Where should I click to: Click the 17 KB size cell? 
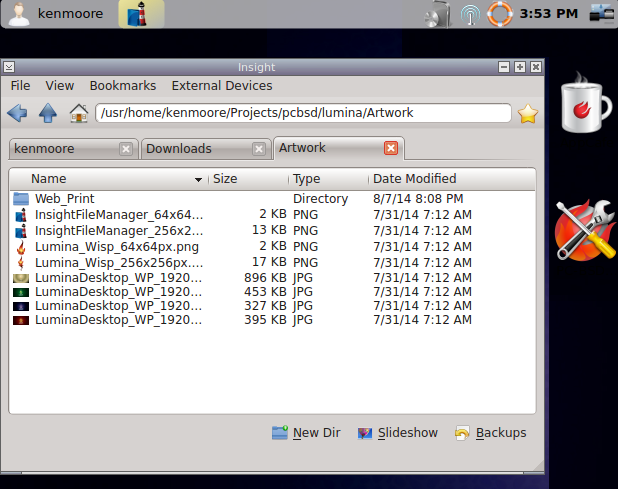269,262
